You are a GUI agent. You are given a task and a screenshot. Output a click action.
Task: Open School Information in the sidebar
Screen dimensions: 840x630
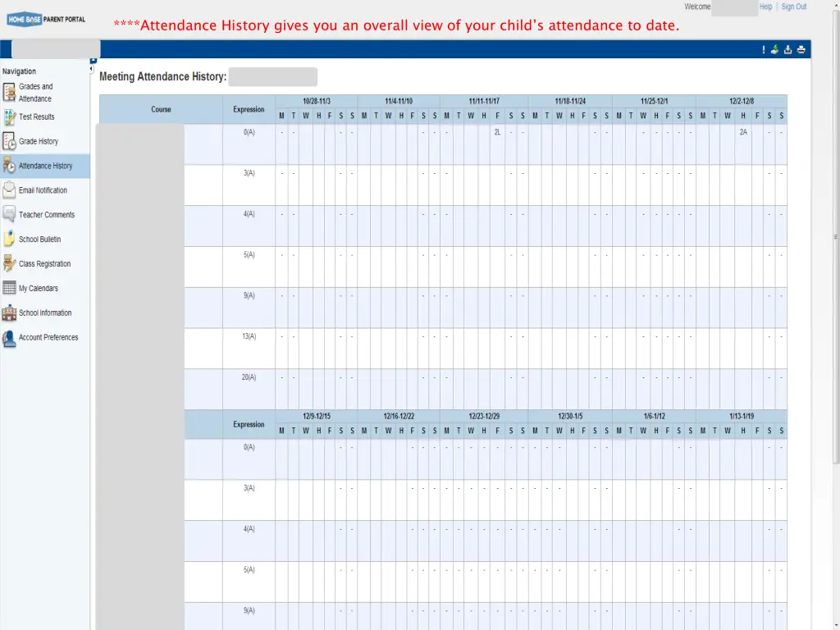coord(45,313)
